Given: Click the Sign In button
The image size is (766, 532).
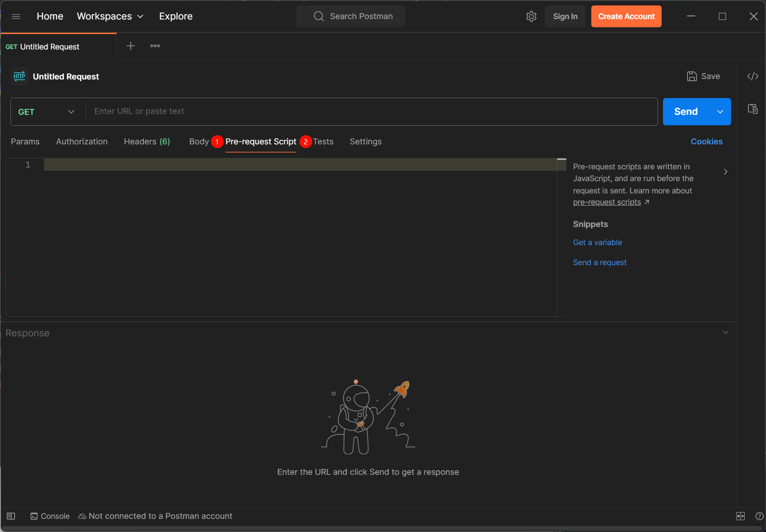Looking at the screenshot, I should point(565,16).
